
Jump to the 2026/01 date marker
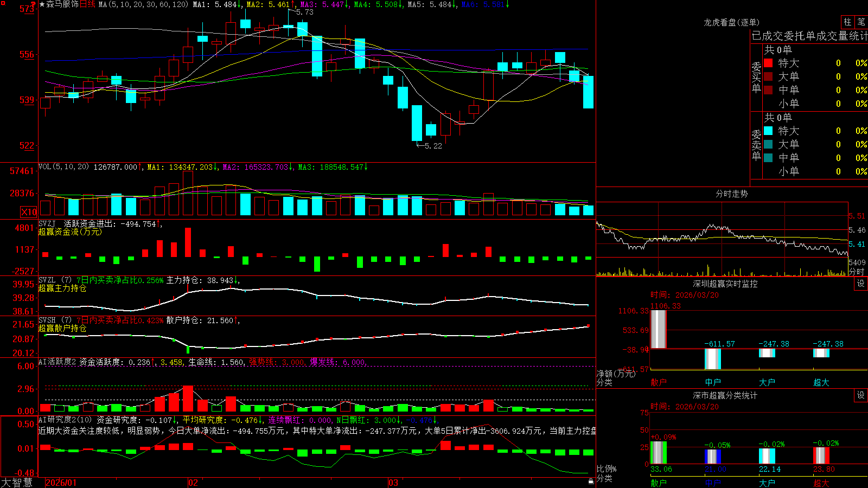[x=61, y=483]
